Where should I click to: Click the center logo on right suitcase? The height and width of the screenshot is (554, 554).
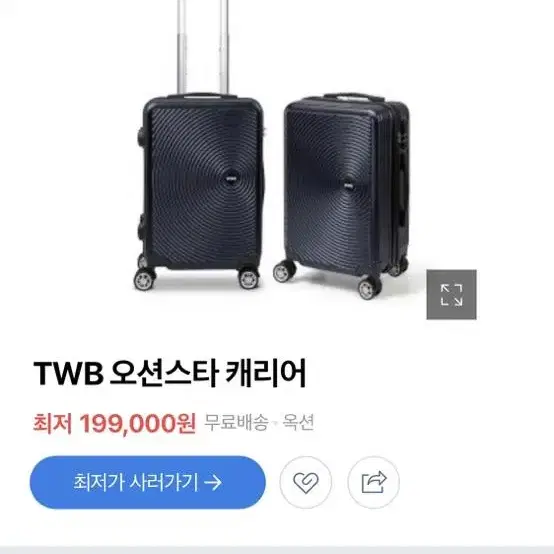pyautogui.click(x=349, y=184)
